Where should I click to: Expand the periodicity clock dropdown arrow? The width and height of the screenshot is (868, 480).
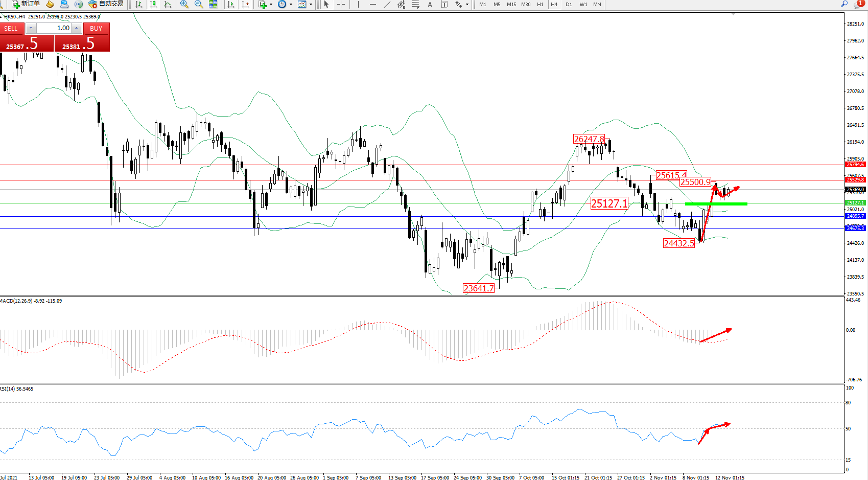coord(291,4)
